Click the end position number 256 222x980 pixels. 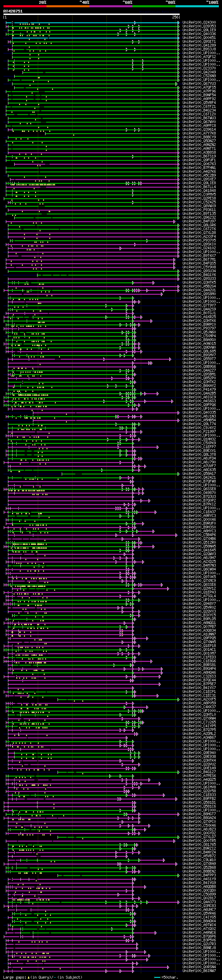175,17
